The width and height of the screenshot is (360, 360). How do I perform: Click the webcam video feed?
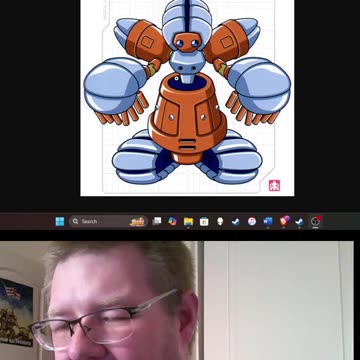point(177,301)
